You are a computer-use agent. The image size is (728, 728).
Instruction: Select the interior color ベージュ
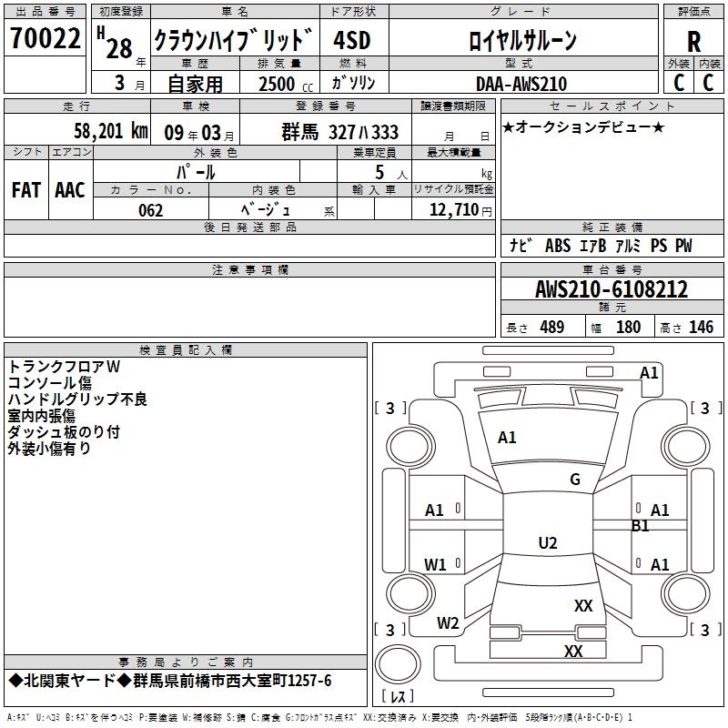click(266, 210)
